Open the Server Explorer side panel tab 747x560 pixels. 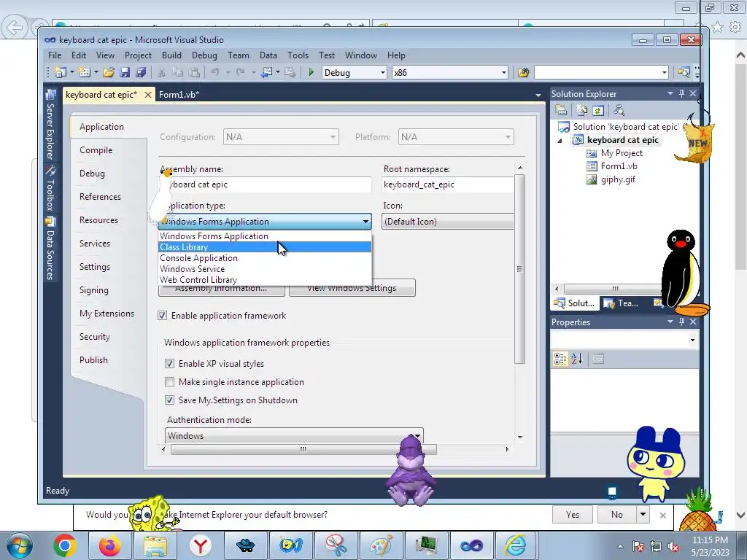[x=50, y=125]
